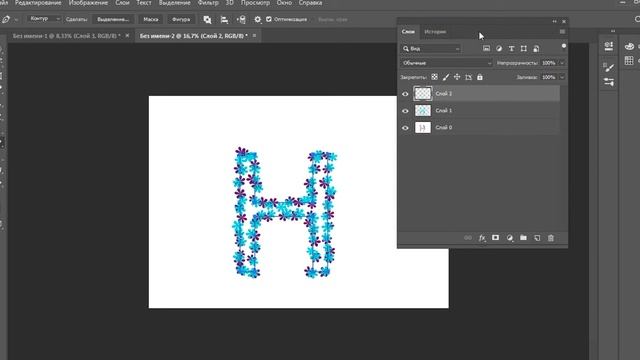Open the Просмотр menu
Screen dimensions: 640x360
tap(255, 3)
